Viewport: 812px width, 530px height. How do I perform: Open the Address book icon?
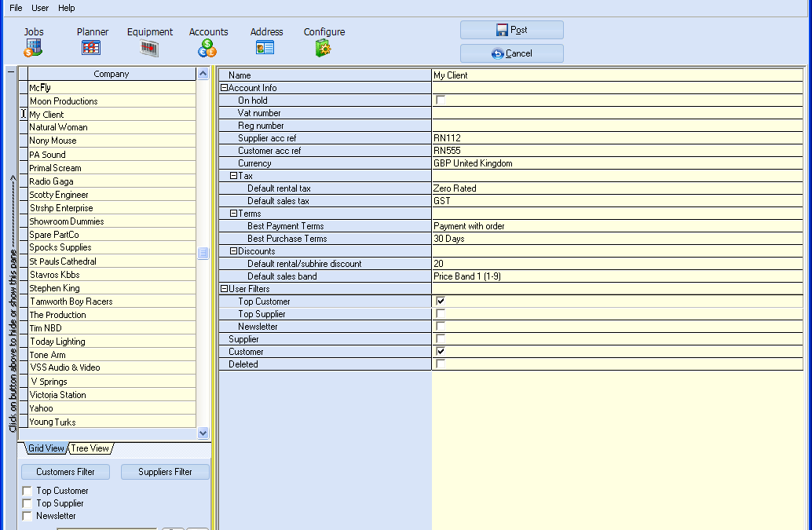pos(265,48)
